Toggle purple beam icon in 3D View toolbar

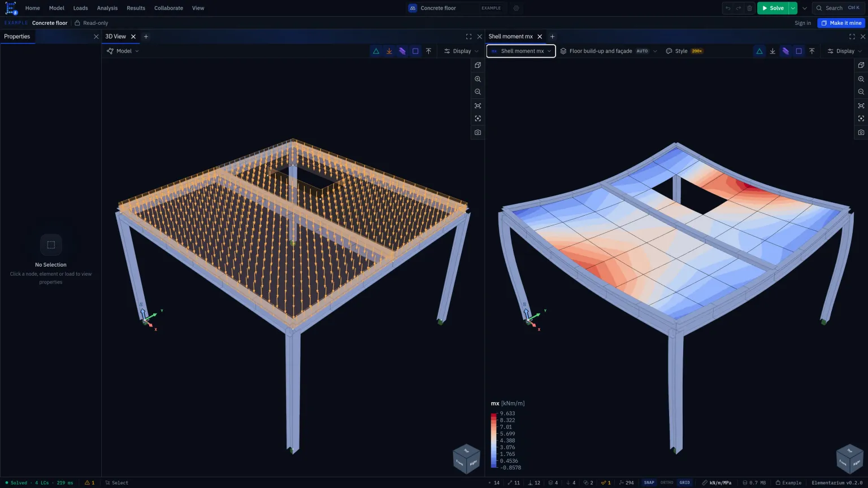[402, 51]
